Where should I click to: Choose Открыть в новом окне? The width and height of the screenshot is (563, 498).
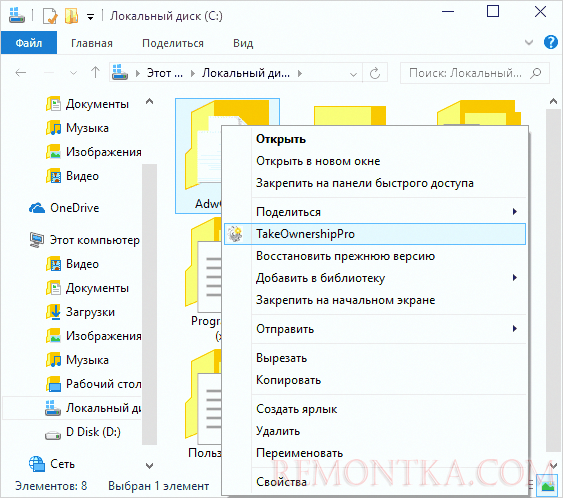pyautogui.click(x=375, y=161)
